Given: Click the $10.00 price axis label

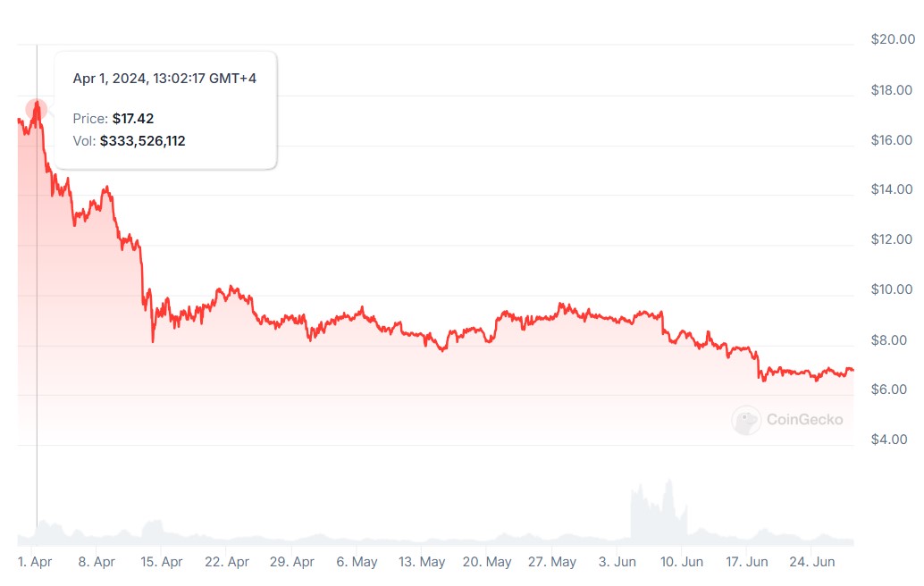Looking at the screenshot, I should 893,289.
